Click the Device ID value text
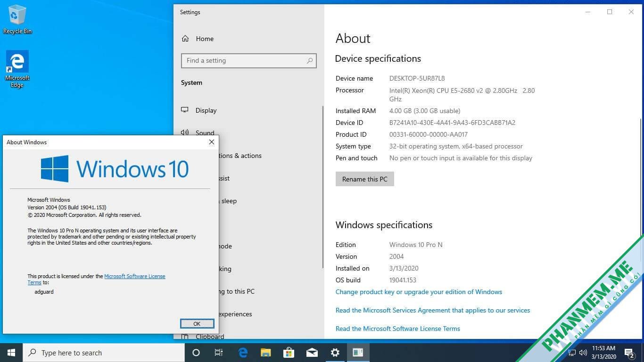The width and height of the screenshot is (644, 362). [452, 123]
